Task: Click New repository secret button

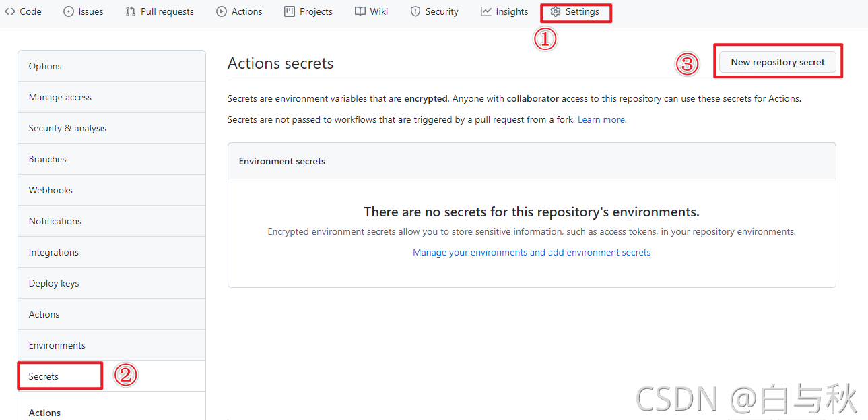Action: pyautogui.click(x=778, y=62)
